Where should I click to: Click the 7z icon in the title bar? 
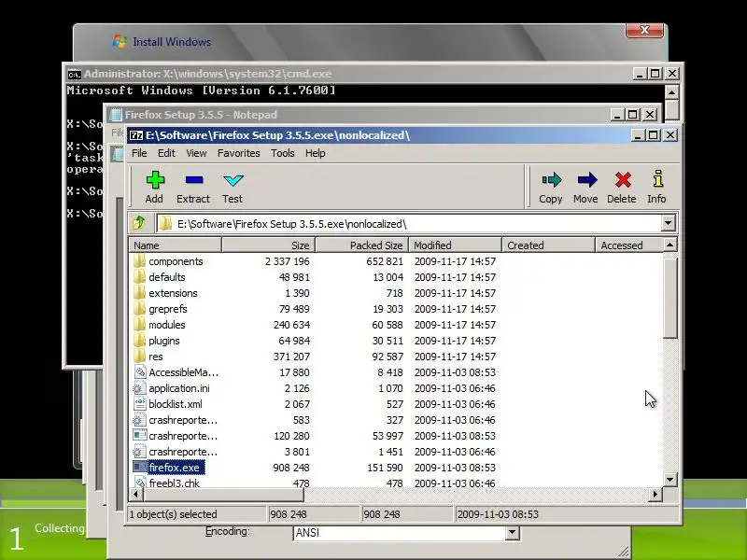pyautogui.click(x=136, y=135)
